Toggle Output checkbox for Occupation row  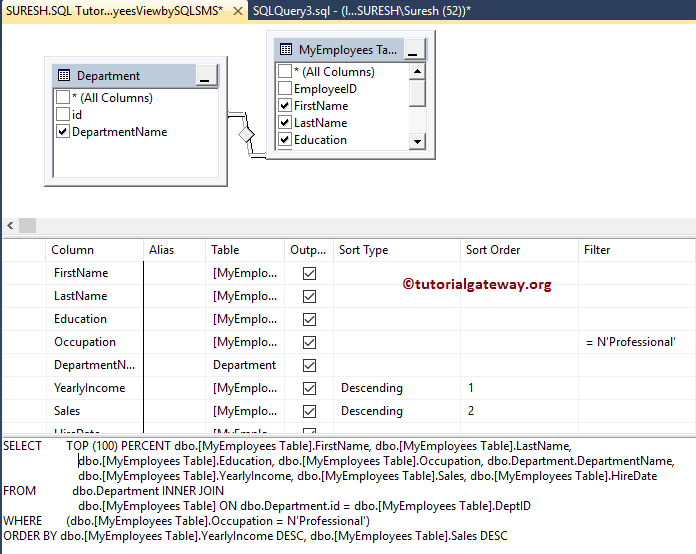point(309,343)
